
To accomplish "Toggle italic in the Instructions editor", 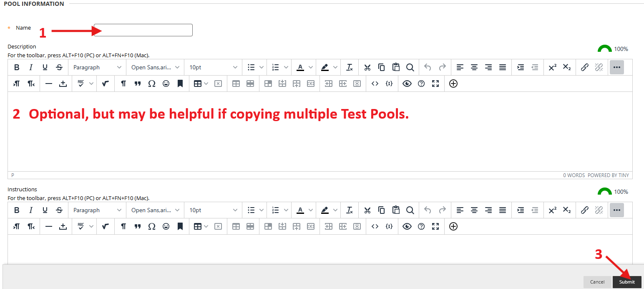I will (x=31, y=210).
